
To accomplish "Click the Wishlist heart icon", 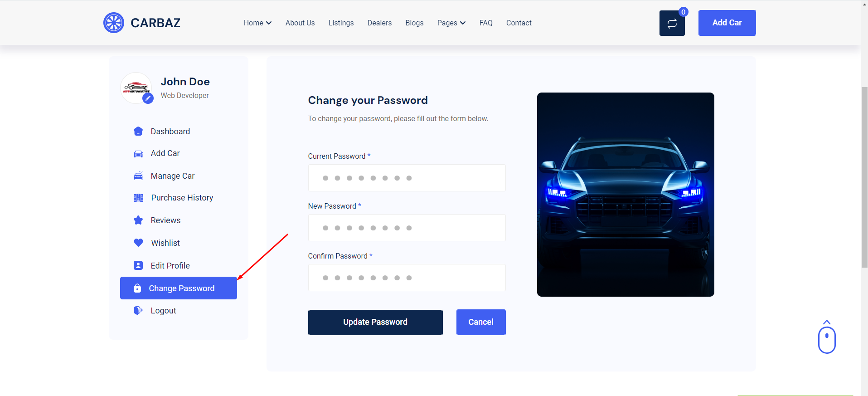I will pyautogui.click(x=138, y=243).
